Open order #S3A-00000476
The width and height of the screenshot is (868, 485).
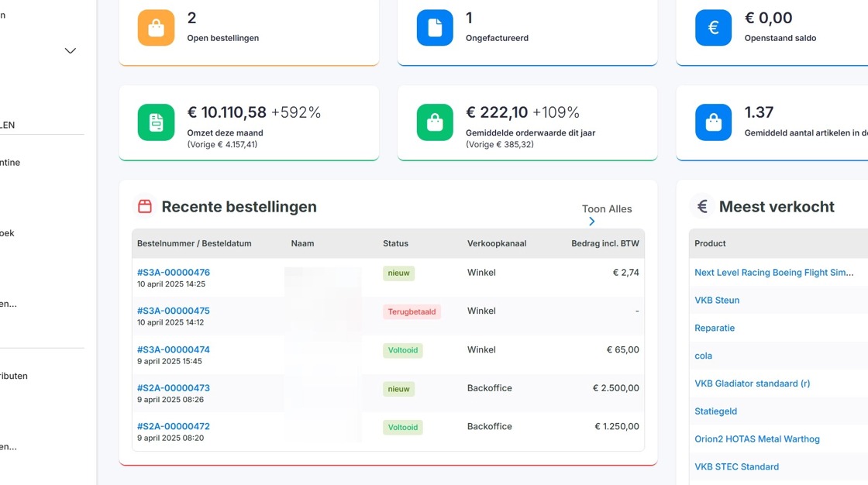point(174,273)
